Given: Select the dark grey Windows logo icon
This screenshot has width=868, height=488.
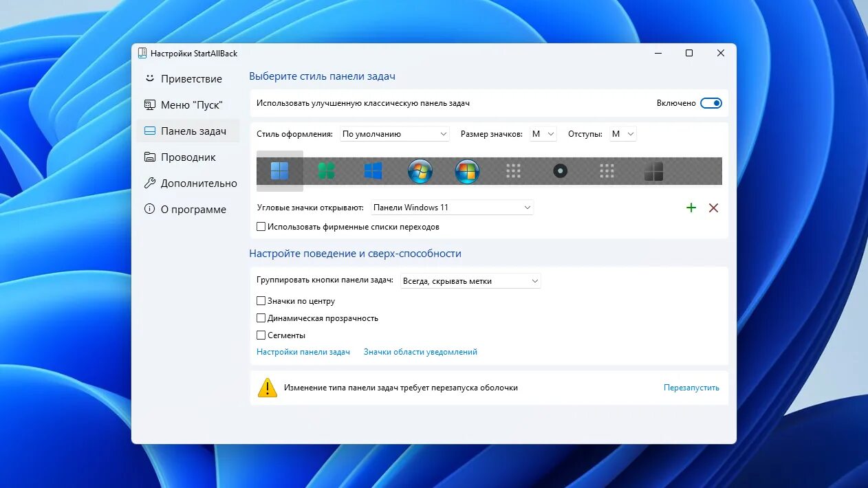Looking at the screenshot, I should click(x=653, y=171).
